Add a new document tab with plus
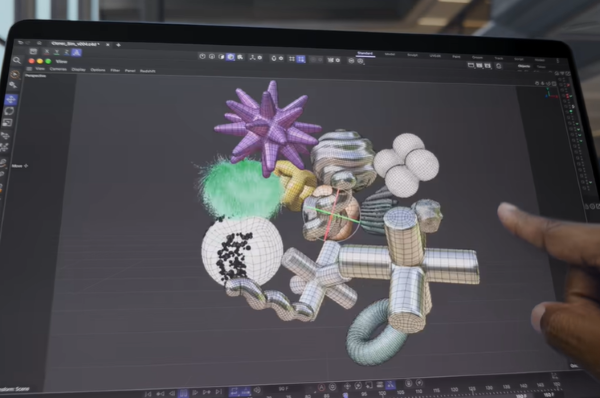Screen dimensions: 600x398 [x=119, y=45]
